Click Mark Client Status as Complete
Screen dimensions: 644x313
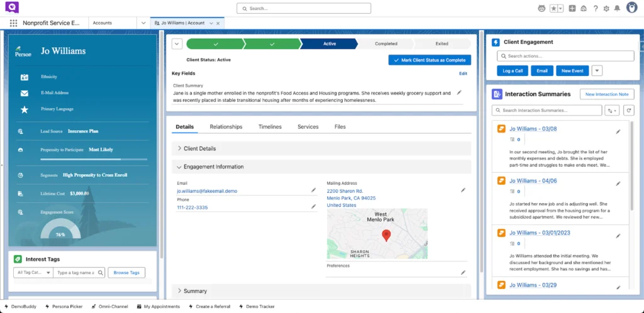tap(430, 60)
